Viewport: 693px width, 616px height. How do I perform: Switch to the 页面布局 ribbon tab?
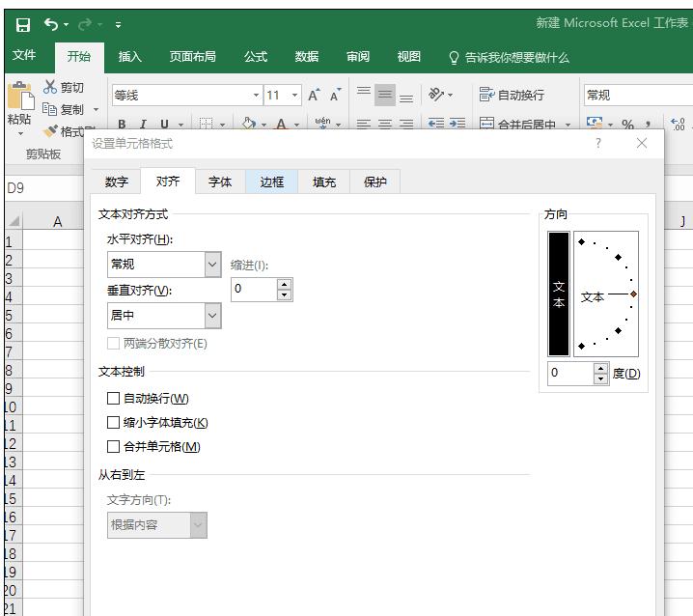tap(193, 57)
